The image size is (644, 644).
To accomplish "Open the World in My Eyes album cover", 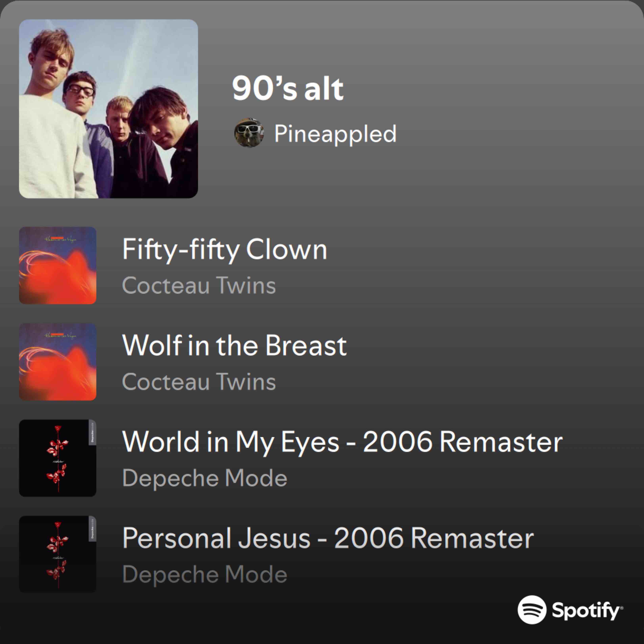I will [x=58, y=458].
